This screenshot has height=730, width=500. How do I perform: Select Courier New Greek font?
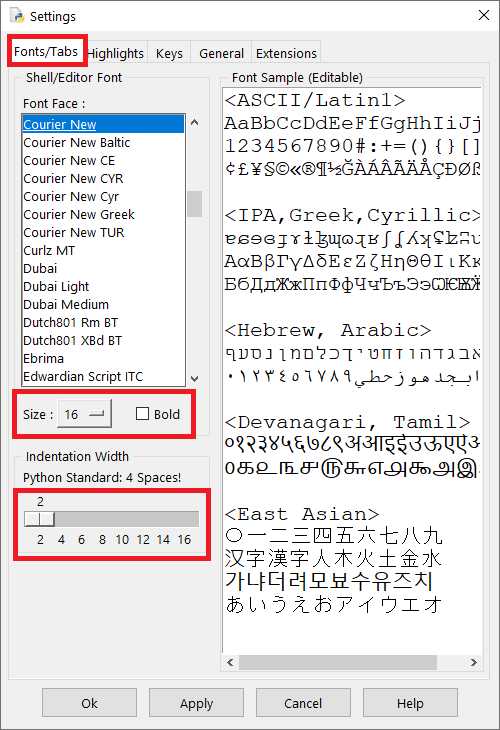(79, 215)
